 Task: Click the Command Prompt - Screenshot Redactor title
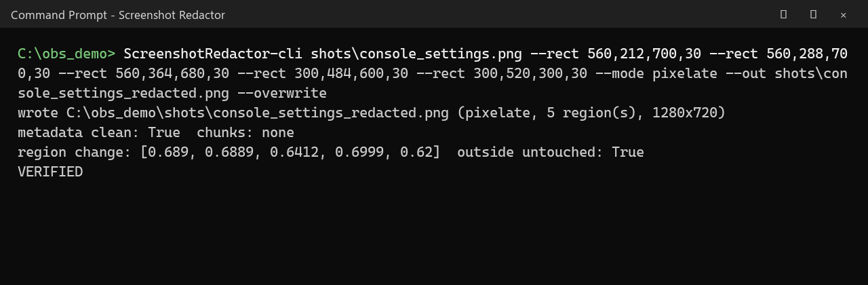pyautogui.click(x=118, y=14)
